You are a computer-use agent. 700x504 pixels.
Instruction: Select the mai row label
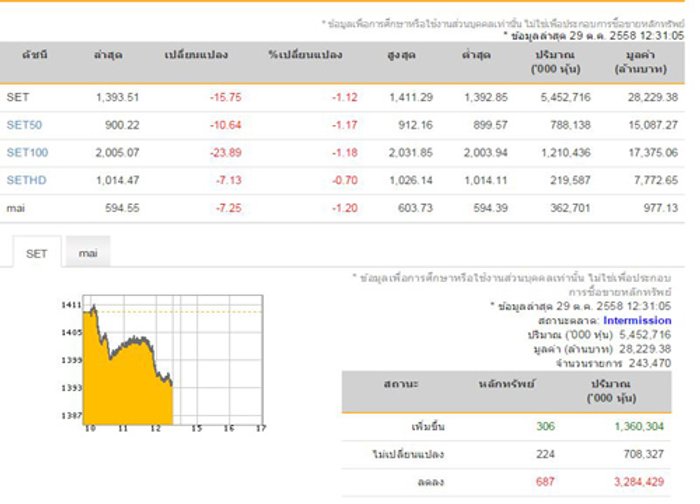click(x=16, y=208)
